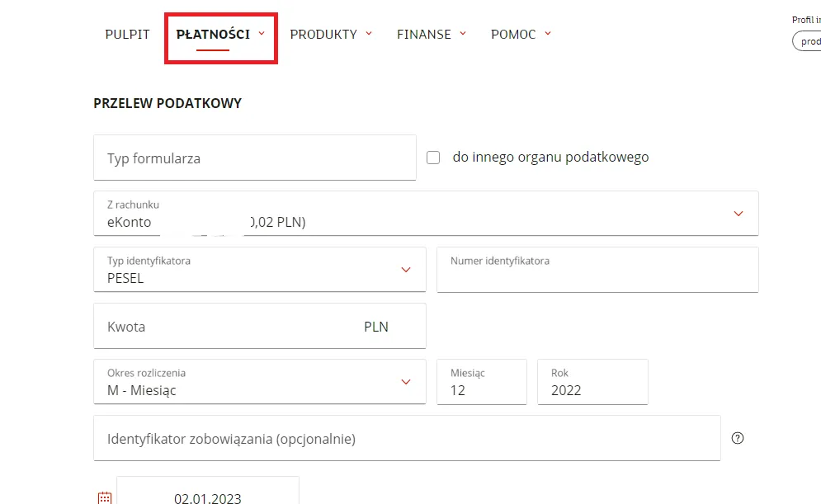The image size is (821, 504).
Task: Expand the FINANSE menu chevron
Action: [x=462, y=34]
